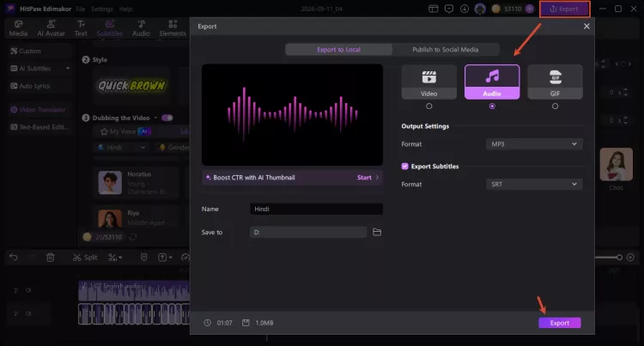Open the user profile avatar
The height and width of the screenshot is (346, 644).
pyautogui.click(x=480, y=9)
